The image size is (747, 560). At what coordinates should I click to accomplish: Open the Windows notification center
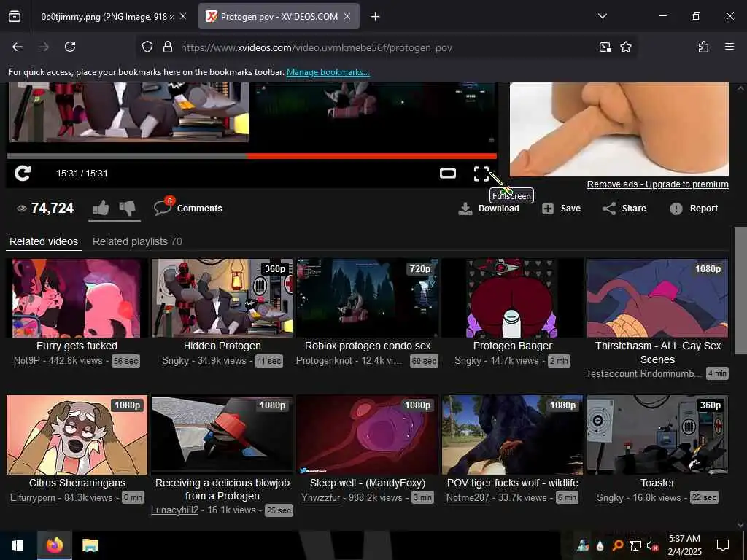723,545
